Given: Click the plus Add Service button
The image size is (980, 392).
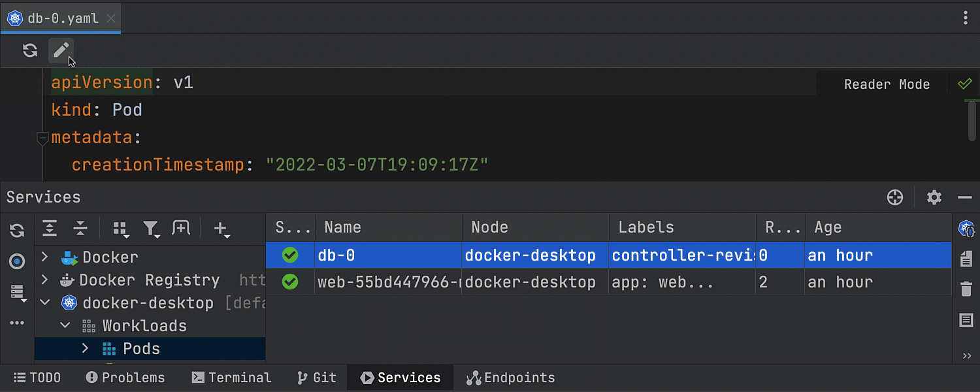Looking at the screenshot, I should pyautogui.click(x=221, y=228).
